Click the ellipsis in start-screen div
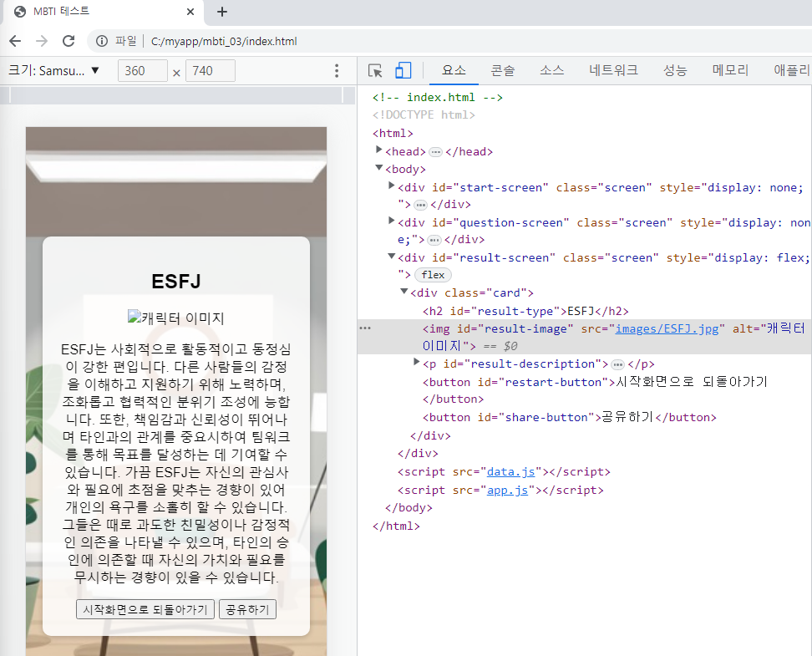The image size is (812, 656). tap(420, 206)
